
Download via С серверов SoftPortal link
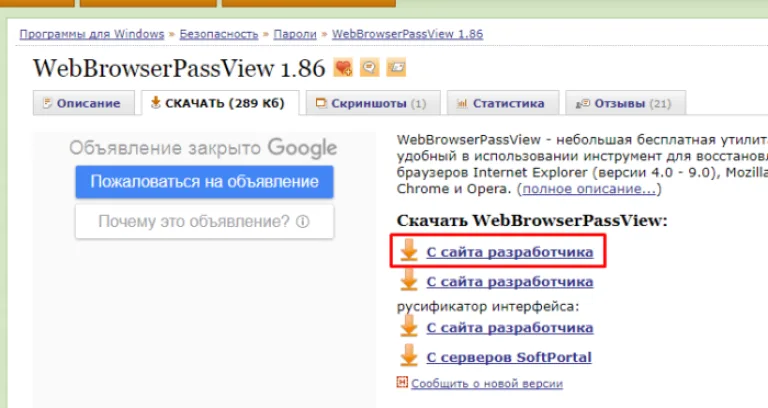[x=509, y=357]
